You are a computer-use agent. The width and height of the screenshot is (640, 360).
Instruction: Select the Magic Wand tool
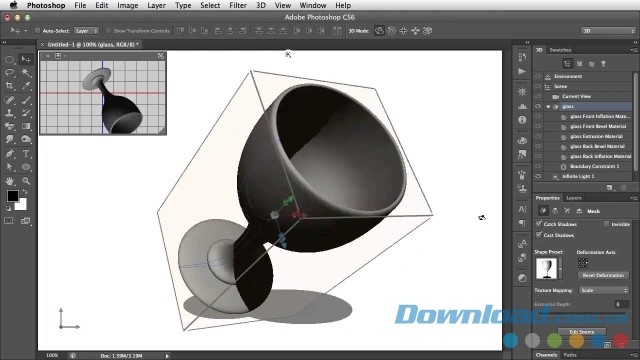[26, 73]
